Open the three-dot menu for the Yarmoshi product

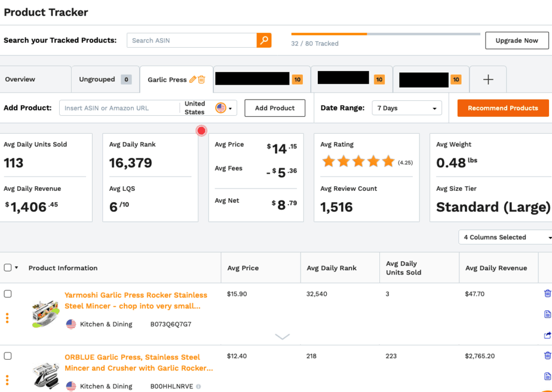pyautogui.click(x=7, y=318)
